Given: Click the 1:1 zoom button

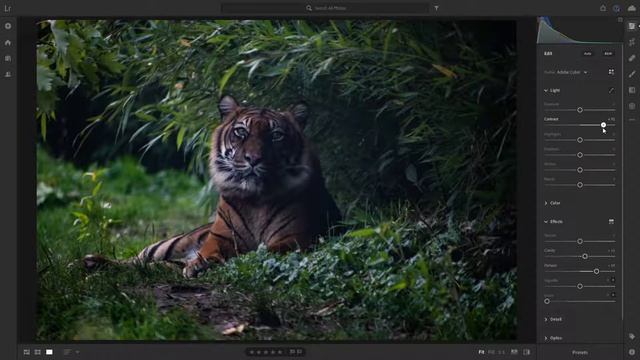Looking at the screenshot, I should [x=502, y=352].
